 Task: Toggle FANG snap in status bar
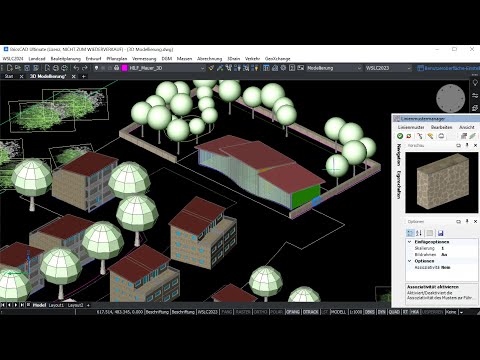click(x=227, y=312)
